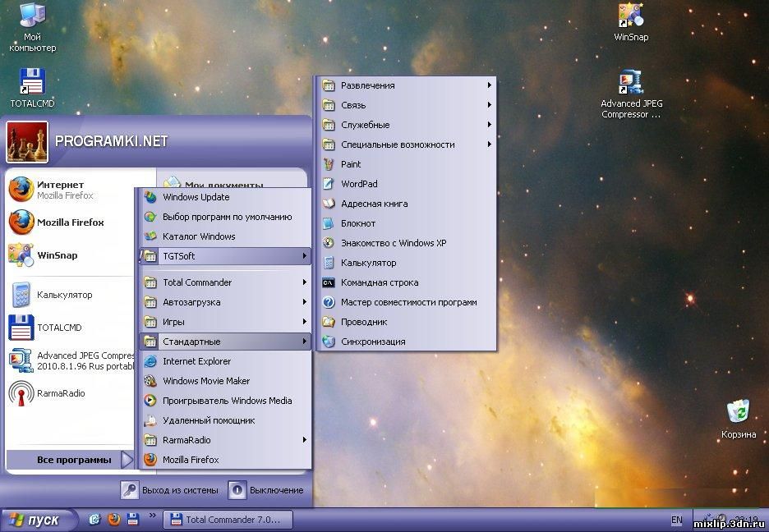Click the Интернет Mozilla Firefox pinned icon
Image resolution: width=769 pixels, height=532 pixels.
[x=21, y=189]
